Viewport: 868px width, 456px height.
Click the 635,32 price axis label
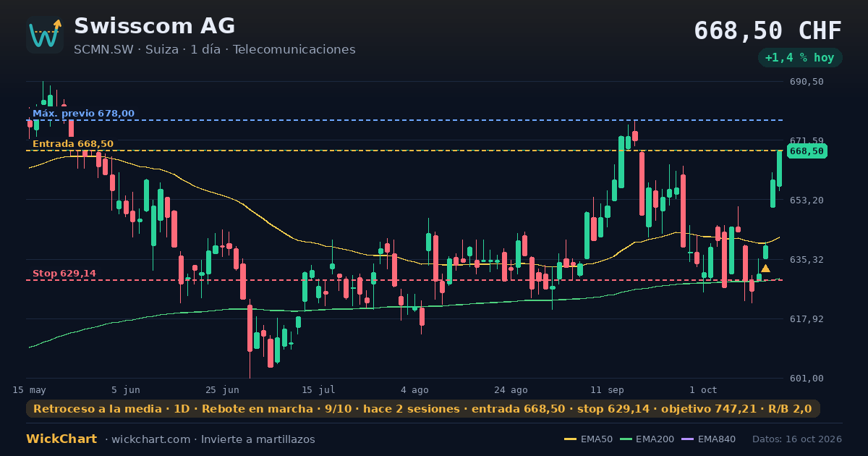click(x=807, y=260)
